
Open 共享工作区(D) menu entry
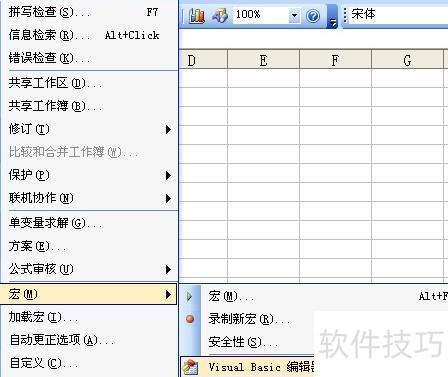point(89,83)
